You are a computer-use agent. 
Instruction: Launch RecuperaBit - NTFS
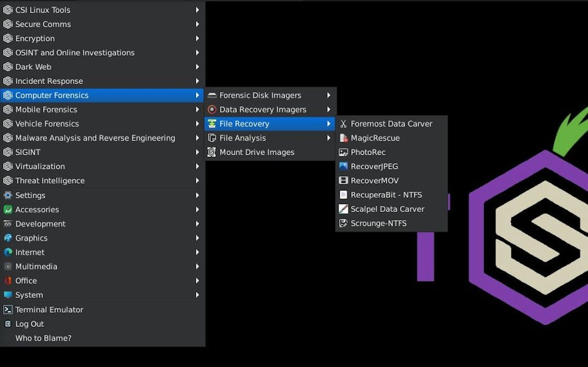[386, 195]
